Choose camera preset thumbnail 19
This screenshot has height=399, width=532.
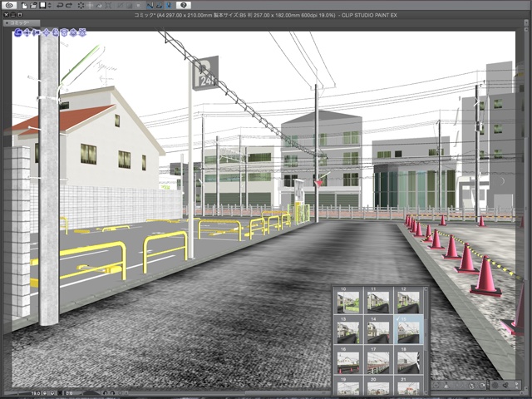point(348,386)
